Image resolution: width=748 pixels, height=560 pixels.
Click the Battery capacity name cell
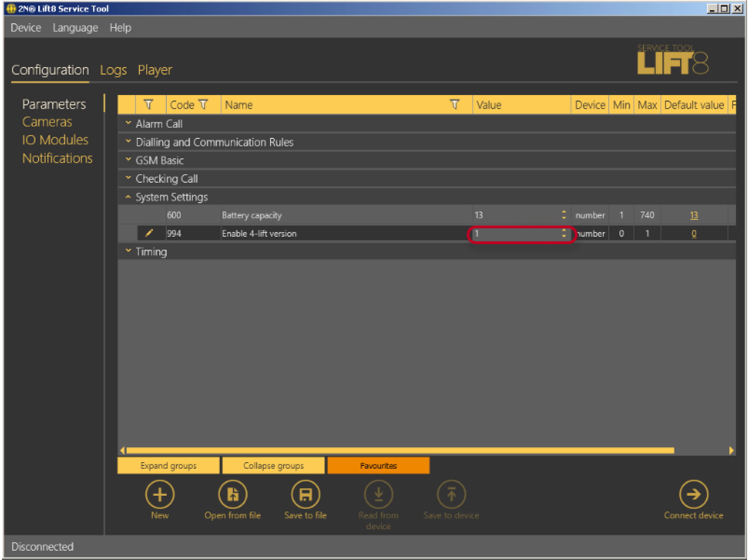[x=346, y=215]
